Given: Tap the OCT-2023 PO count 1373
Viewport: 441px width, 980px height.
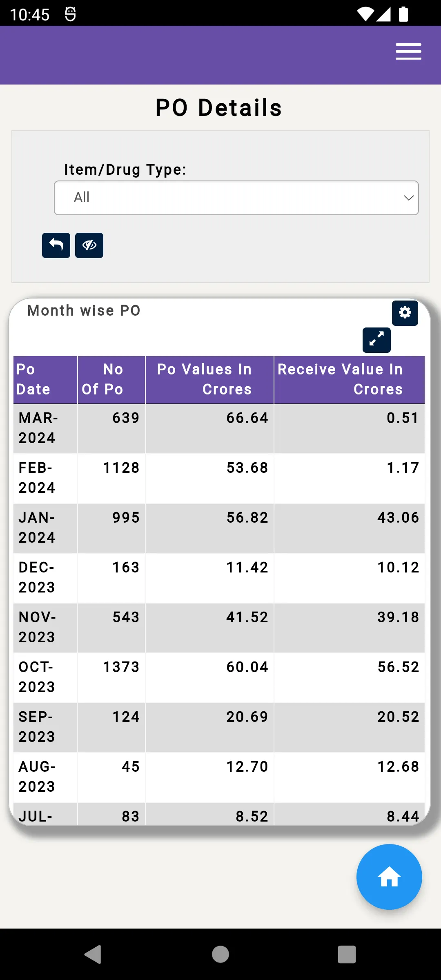Looking at the screenshot, I should [121, 667].
